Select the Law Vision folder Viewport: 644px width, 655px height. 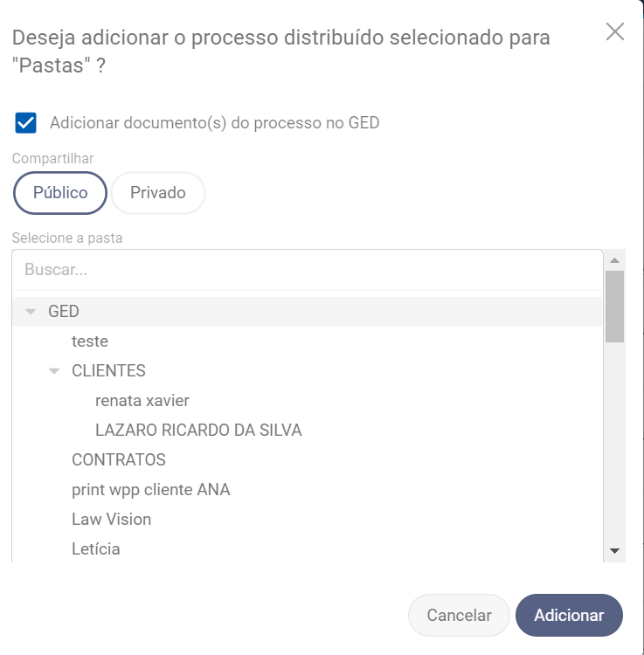click(112, 520)
